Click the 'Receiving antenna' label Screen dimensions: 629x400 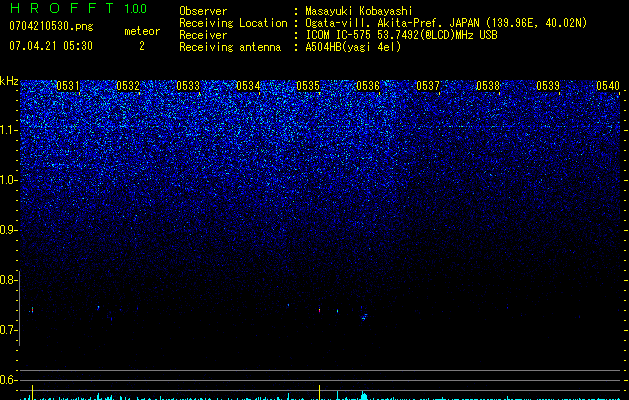click(230, 47)
